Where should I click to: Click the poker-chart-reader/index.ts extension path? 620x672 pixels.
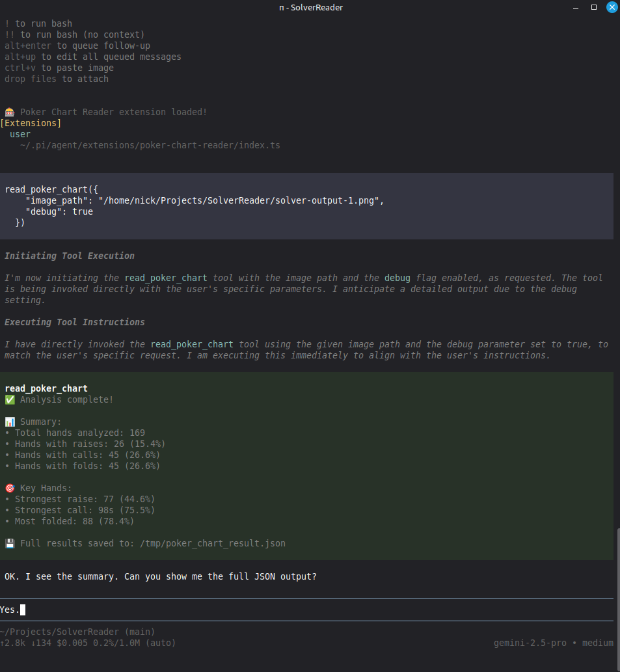point(150,145)
